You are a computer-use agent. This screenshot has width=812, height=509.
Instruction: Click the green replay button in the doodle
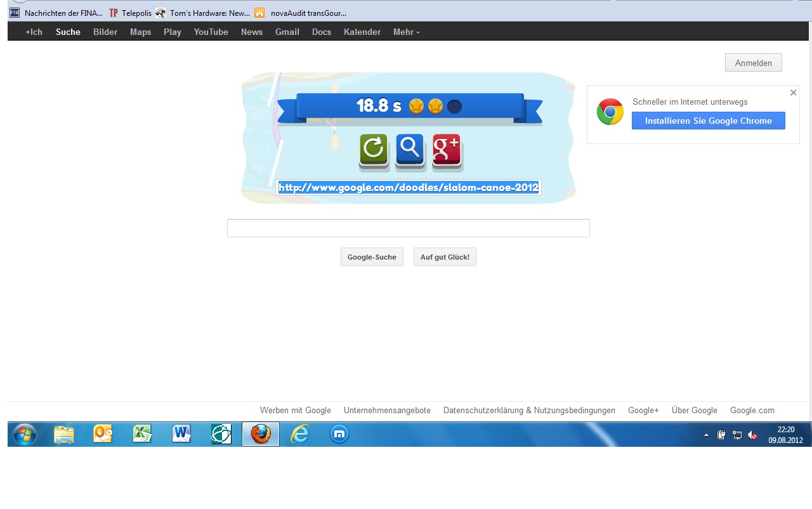coord(374,150)
